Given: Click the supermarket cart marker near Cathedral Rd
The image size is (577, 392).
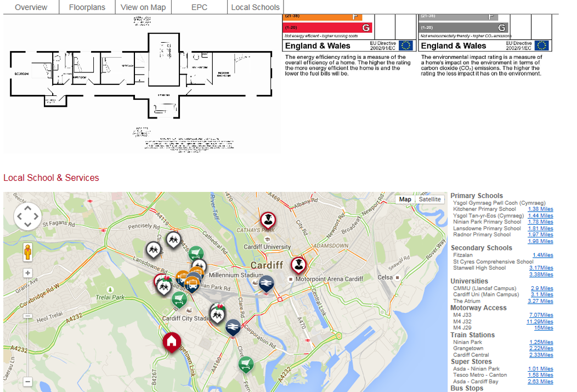Looking at the screenshot, I should pos(196,253).
